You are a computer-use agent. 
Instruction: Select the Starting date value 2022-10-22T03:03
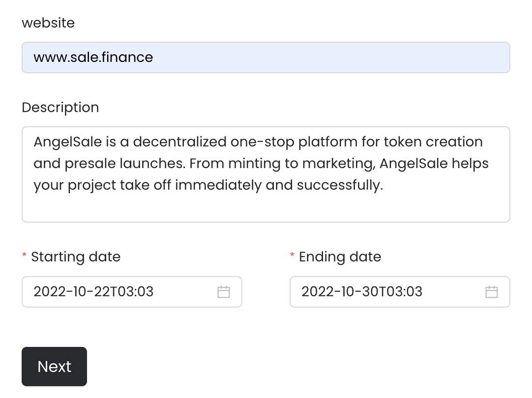pyautogui.click(x=93, y=292)
